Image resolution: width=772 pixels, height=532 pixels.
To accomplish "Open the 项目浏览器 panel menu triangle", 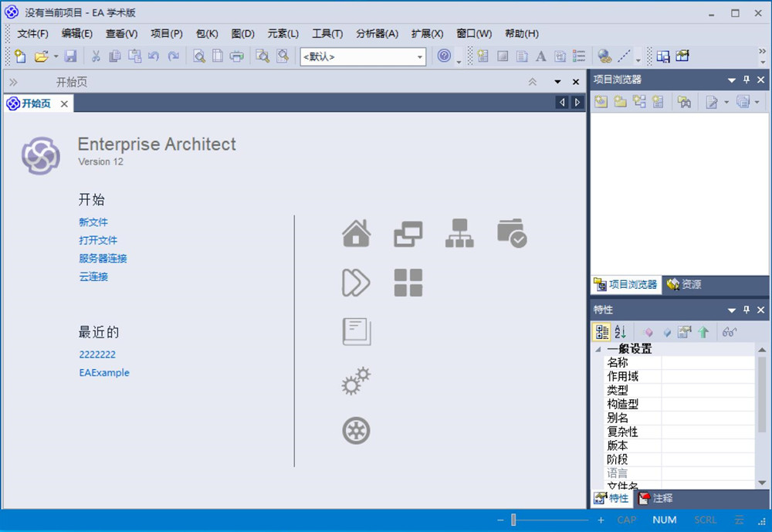I will coord(732,80).
